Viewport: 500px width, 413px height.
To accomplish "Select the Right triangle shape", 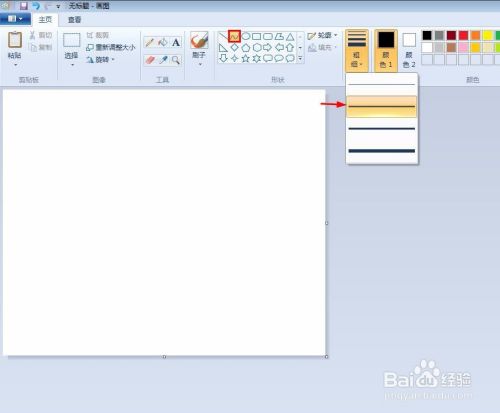I will [x=223, y=47].
